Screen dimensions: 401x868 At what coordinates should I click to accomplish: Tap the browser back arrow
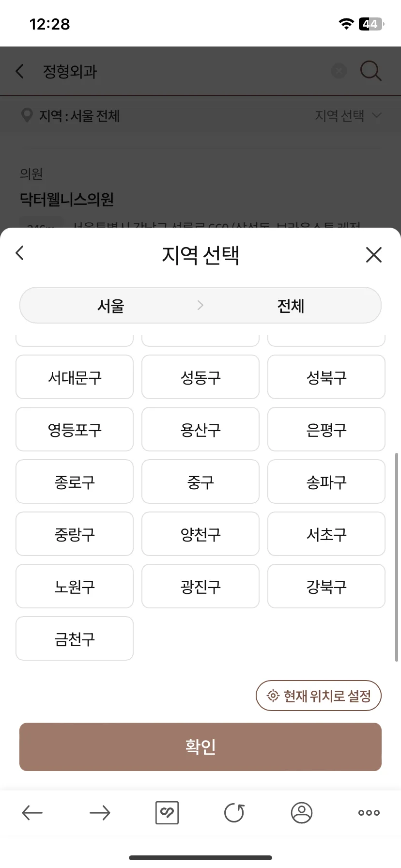32,813
